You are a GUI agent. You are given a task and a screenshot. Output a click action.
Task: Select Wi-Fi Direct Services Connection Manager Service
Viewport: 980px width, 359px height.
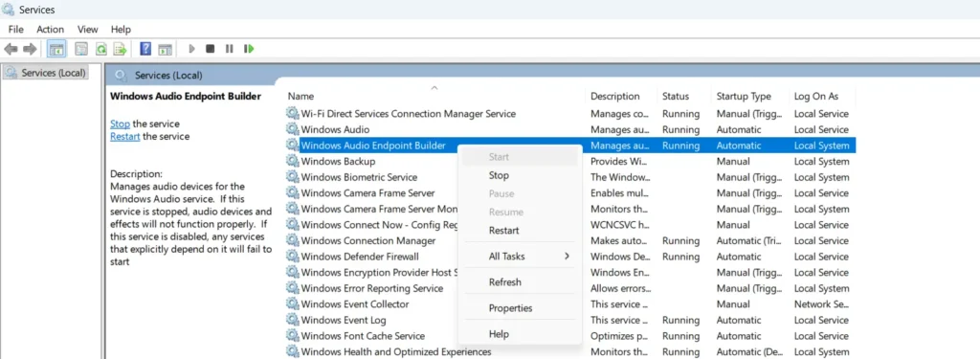(570, 114)
